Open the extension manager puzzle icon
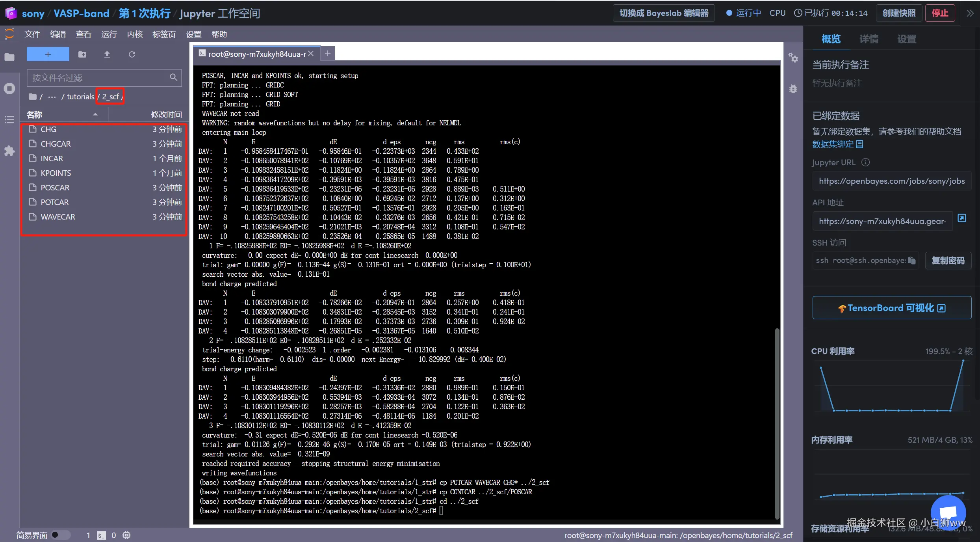The image size is (980, 542). (9, 151)
